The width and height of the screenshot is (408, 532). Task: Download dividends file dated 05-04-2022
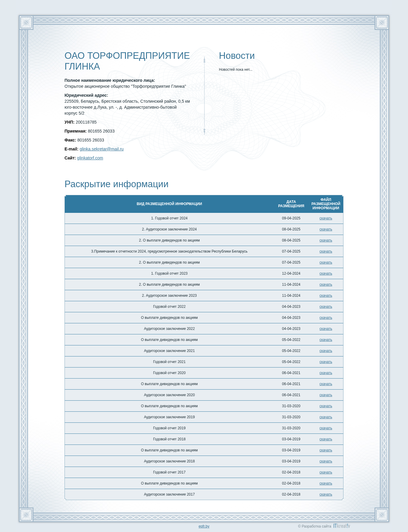click(326, 340)
